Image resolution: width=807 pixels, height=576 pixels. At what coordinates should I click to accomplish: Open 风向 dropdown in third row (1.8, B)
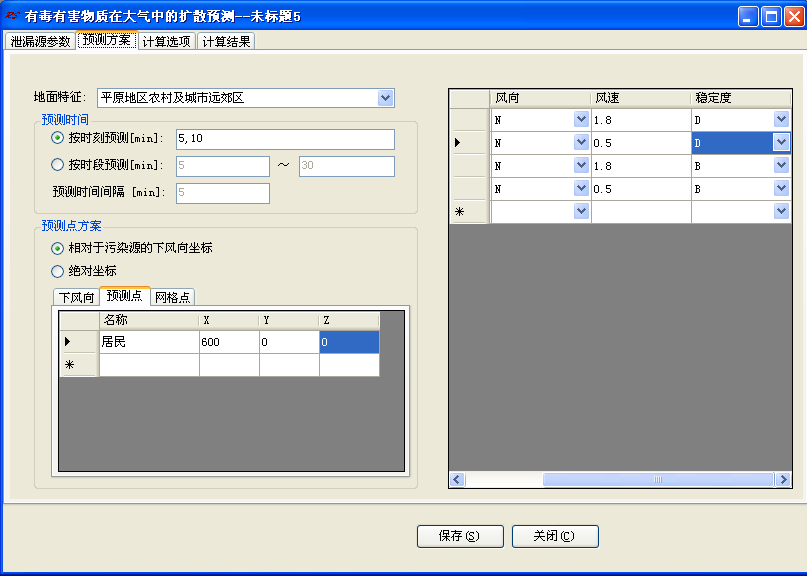581,165
